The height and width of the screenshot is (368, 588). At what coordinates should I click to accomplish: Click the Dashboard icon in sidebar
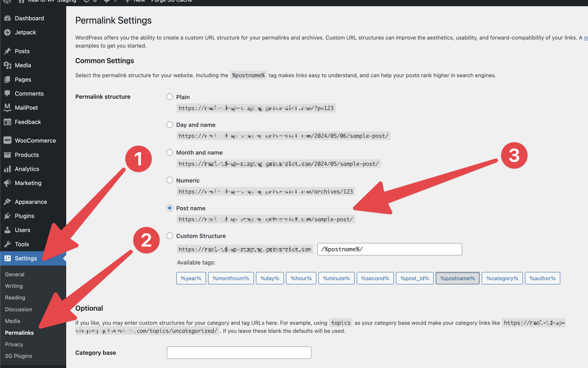tap(8, 18)
